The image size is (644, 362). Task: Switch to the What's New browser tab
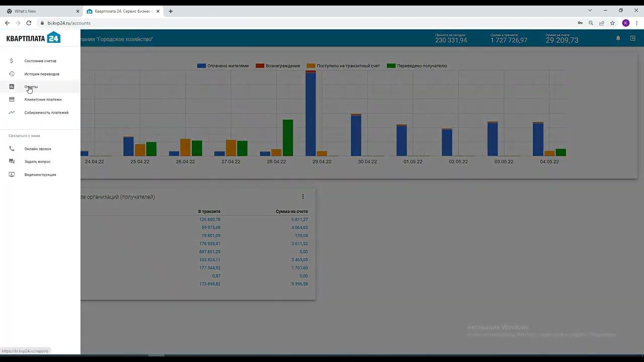[41, 11]
